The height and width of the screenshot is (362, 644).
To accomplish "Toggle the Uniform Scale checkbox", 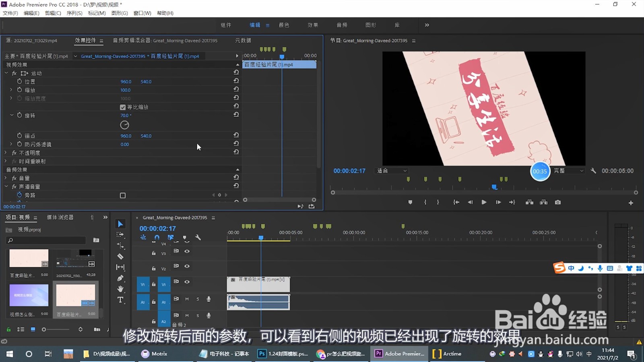I will pyautogui.click(x=123, y=107).
